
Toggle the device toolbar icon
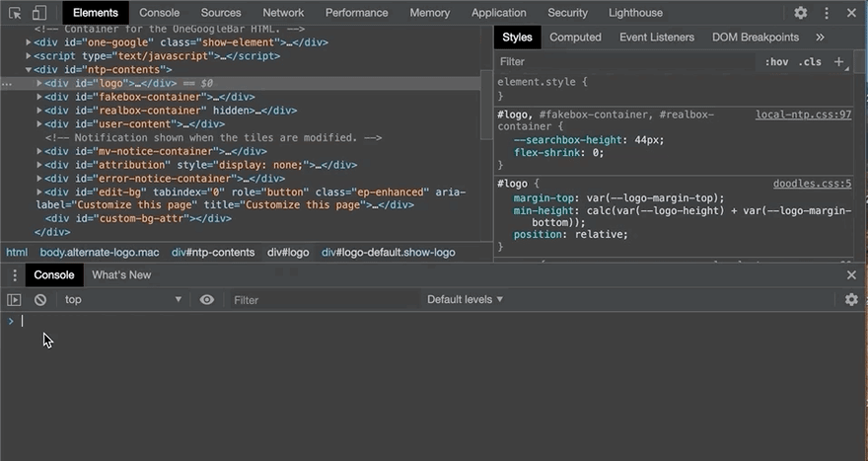point(38,13)
